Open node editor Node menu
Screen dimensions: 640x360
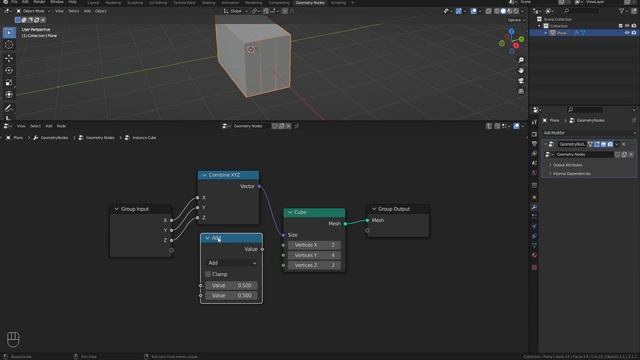(61, 126)
